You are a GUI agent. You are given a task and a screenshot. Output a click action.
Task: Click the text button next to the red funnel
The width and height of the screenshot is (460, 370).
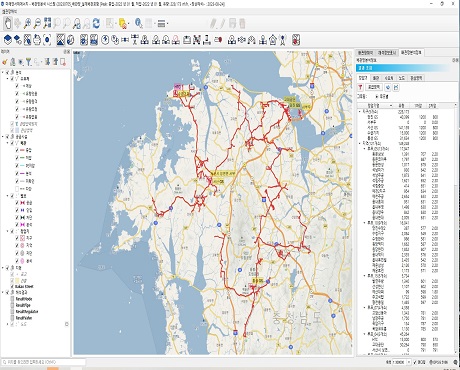[374, 87]
